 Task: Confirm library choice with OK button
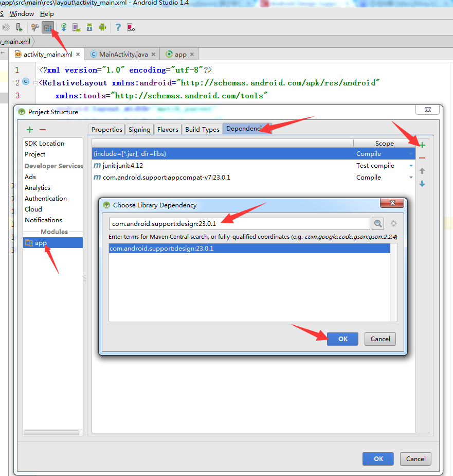(x=342, y=339)
